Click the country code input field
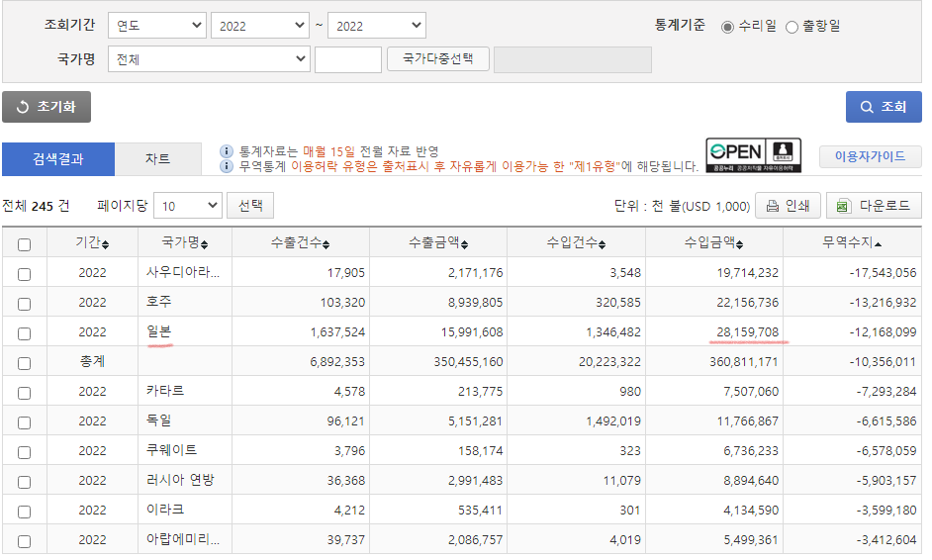 click(x=347, y=59)
